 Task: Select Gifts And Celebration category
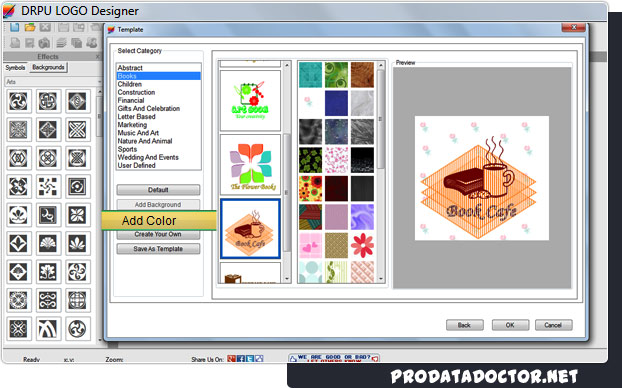(158, 108)
